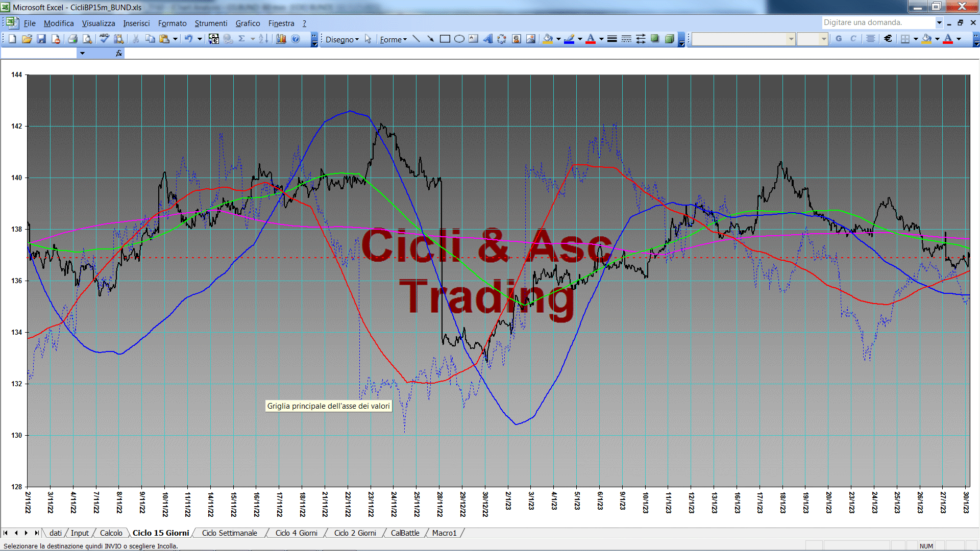Screen dimensions: 980x551
Task: Insert Clip Art from the Drawing toolbar
Action: [x=517, y=39]
